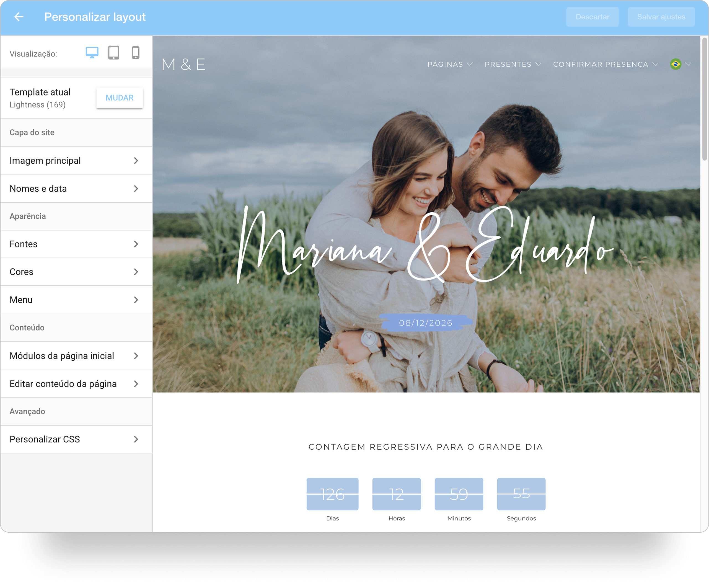The height and width of the screenshot is (588, 709).
Task: Open Menu settings row
Action: point(76,300)
